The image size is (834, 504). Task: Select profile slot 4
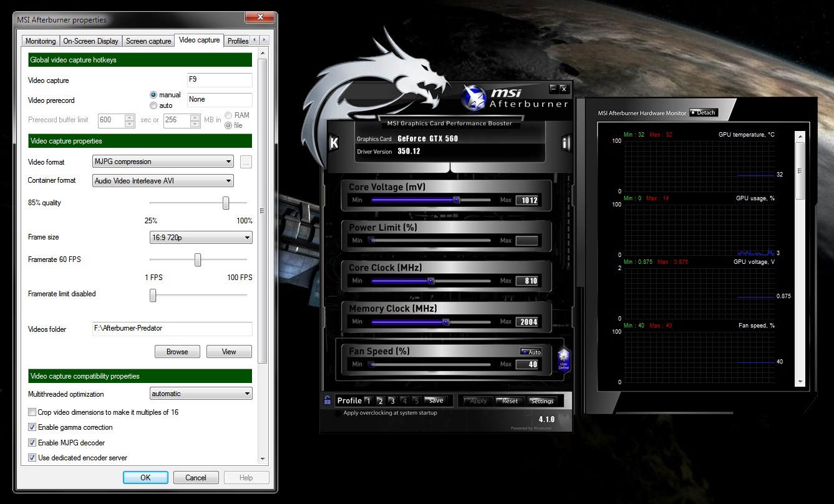pyautogui.click(x=404, y=401)
